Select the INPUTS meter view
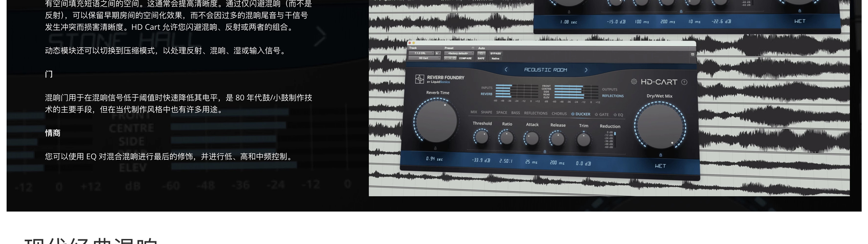This screenshot has width=868, height=244. (487, 88)
